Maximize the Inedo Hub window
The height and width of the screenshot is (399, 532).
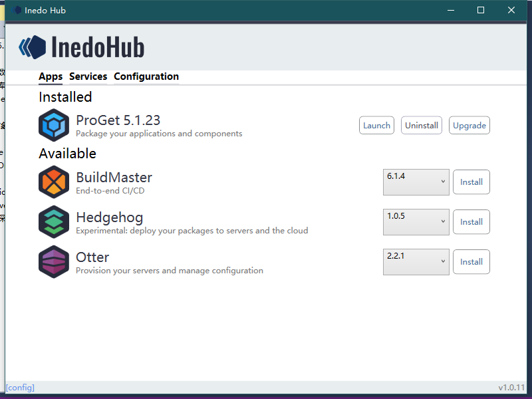tap(481, 10)
